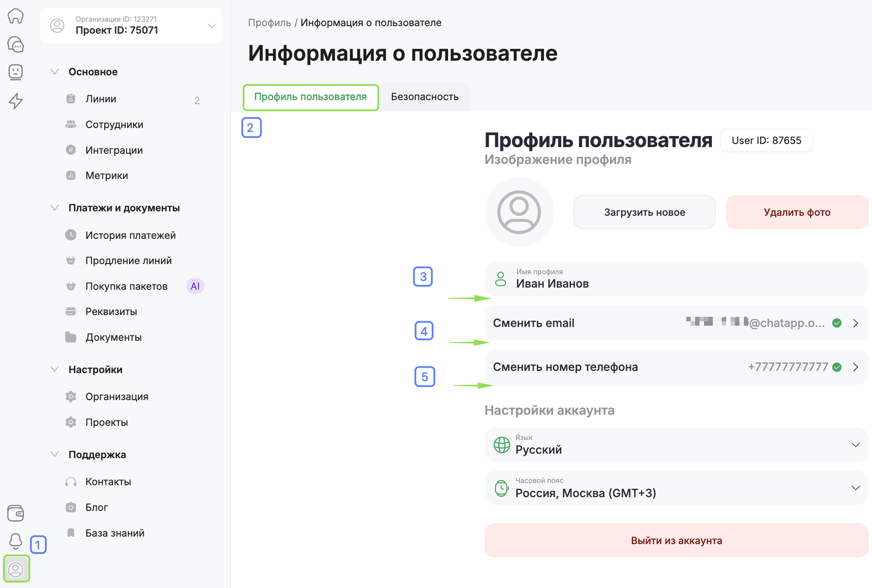Open the Язык Русский dropdown

click(x=676, y=445)
